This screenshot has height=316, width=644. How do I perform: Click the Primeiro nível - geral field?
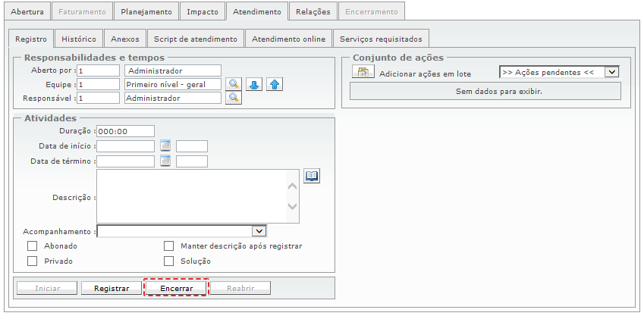[x=173, y=84]
